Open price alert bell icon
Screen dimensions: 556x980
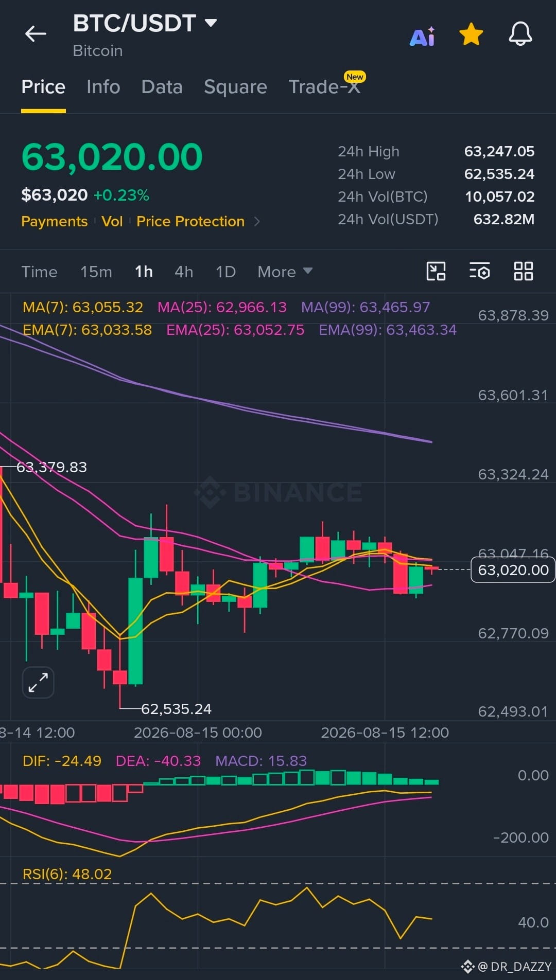[520, 34]
